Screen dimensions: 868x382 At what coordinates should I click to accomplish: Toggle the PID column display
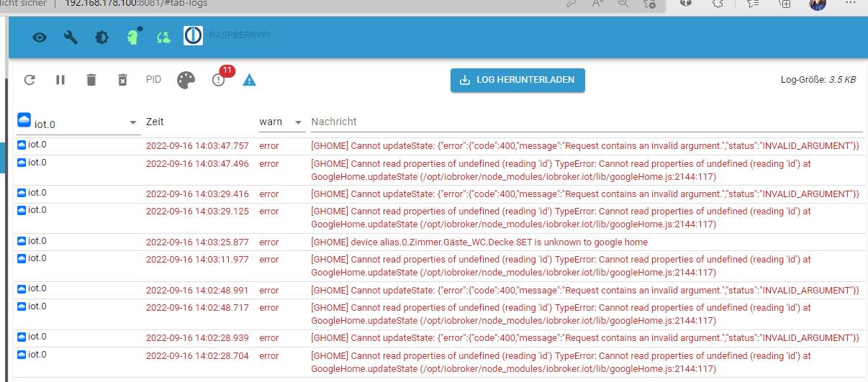153,80
